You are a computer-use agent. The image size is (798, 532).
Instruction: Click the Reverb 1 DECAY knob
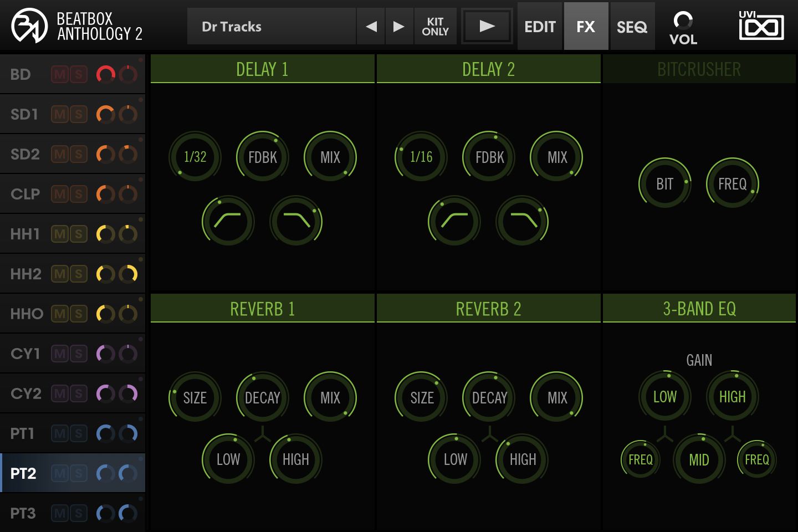click(262, 397)
